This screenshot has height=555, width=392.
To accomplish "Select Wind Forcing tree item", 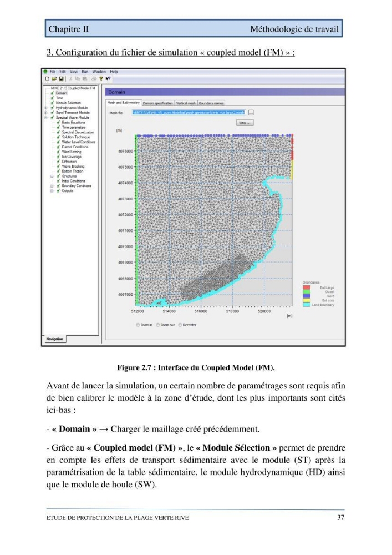I will 72,152.
